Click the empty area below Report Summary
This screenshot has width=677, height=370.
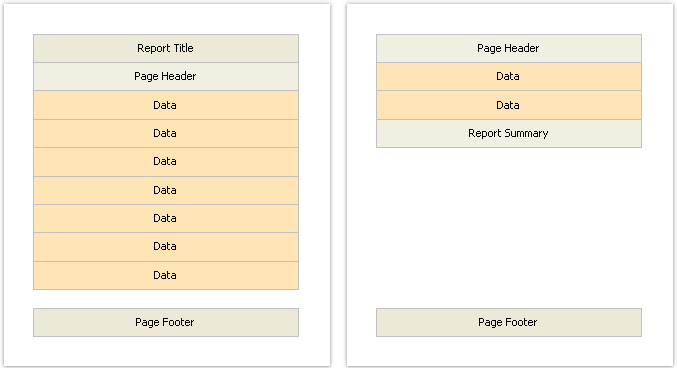coord(509,228)
